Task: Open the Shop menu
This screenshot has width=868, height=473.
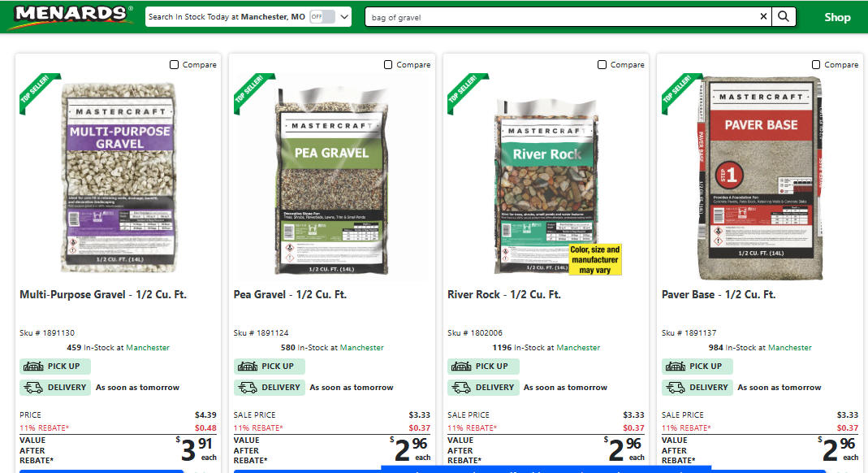Action: pyautogui.click(x=837, y=17)
